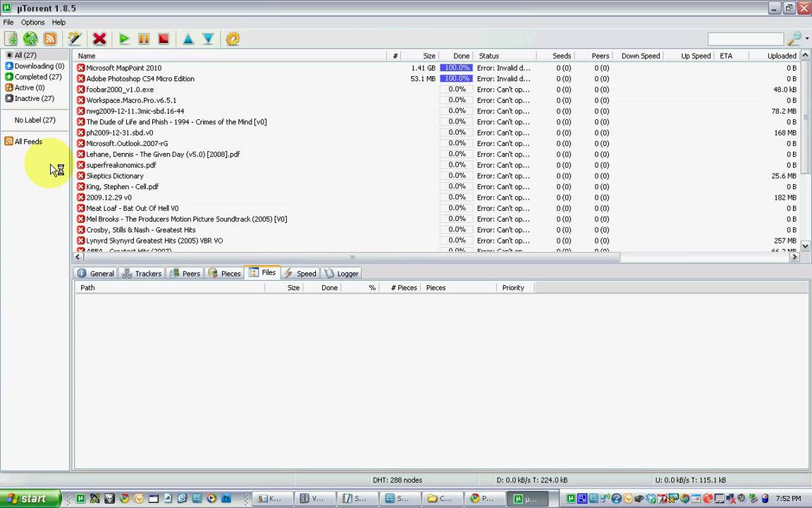The height and width of the screenshot is (508, 812).
Task: Click inside toolbar search field
Action: tap(745, 39)
